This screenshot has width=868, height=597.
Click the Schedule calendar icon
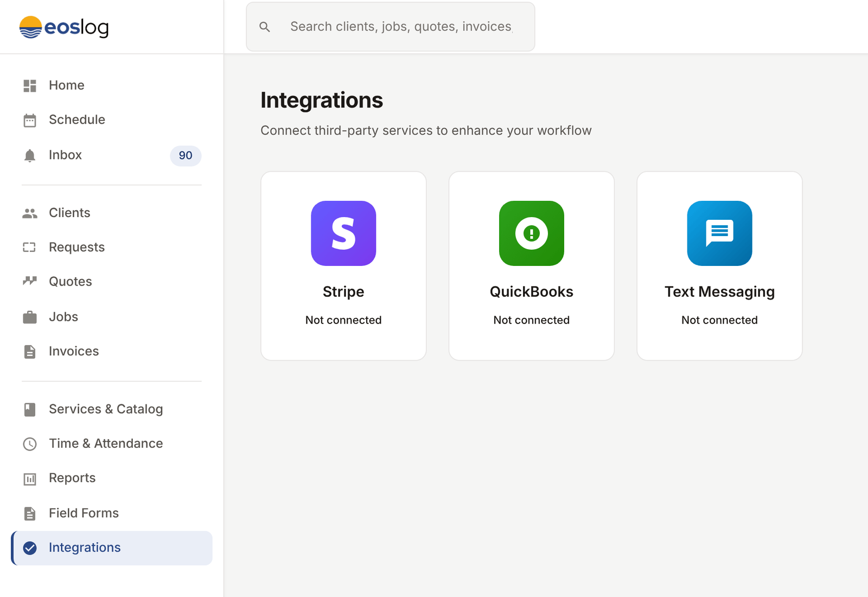(x=30, y=120)
